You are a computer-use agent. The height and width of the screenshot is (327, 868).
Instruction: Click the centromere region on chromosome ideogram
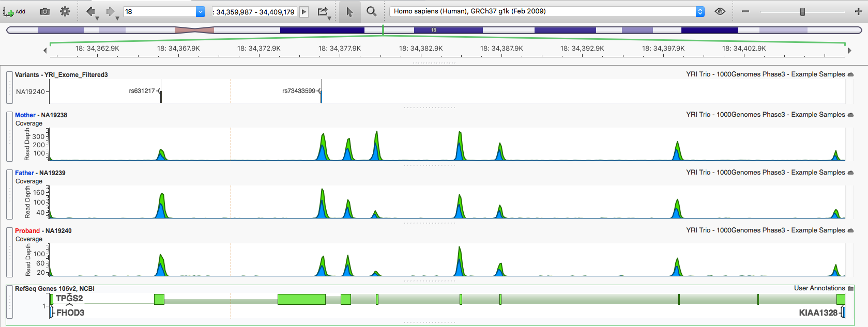coord(194,30)
